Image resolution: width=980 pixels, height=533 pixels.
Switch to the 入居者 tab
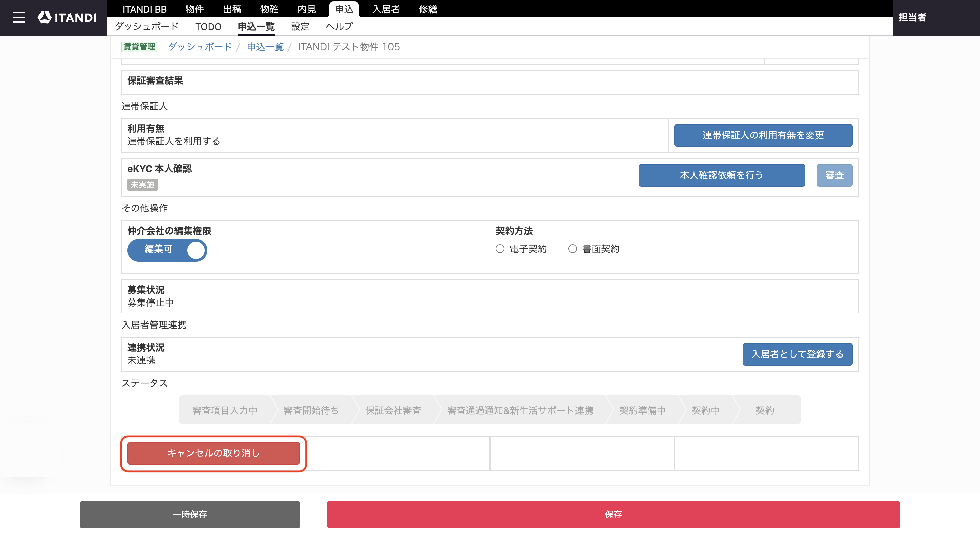tap(386, 9)
